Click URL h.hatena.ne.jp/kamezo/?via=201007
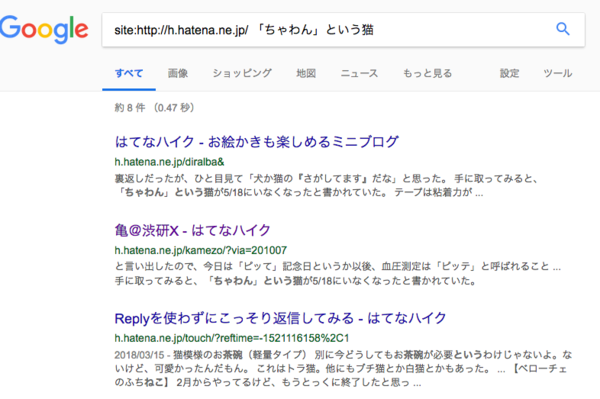The height and width of the screenshot is (399, 600). click(201, 251)
